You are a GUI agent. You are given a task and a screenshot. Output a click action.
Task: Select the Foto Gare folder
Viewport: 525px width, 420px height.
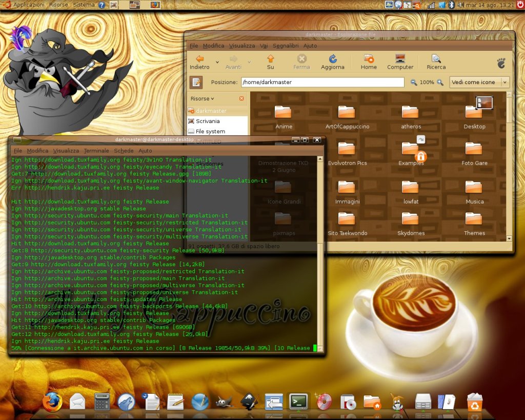[474, 154]
